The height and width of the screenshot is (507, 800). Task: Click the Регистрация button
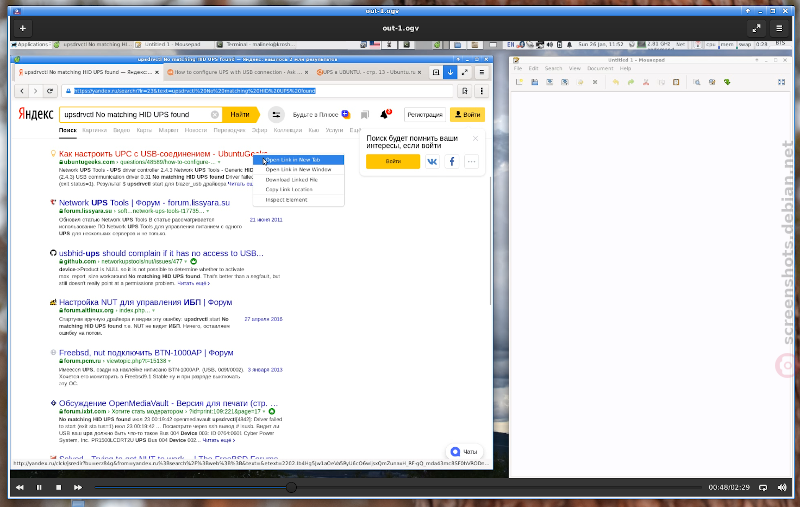tap(424, 115)
